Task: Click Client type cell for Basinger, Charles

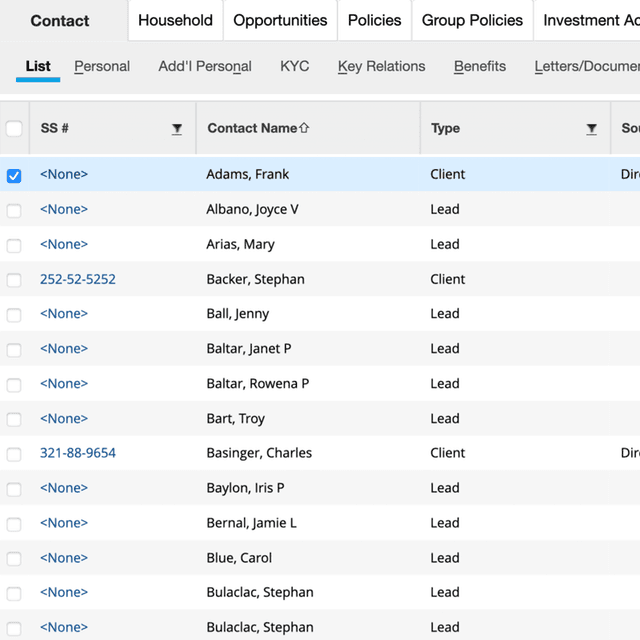Action: tap(447, 453)
